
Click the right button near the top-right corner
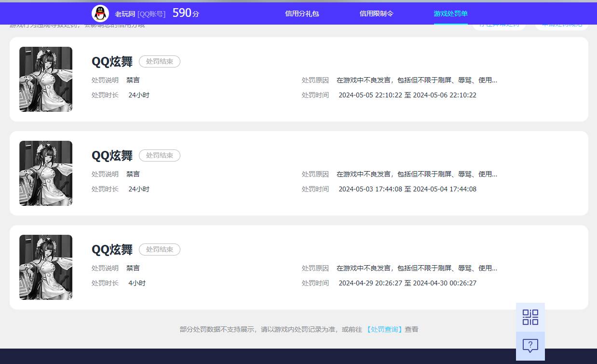click(x=561, y=23)
